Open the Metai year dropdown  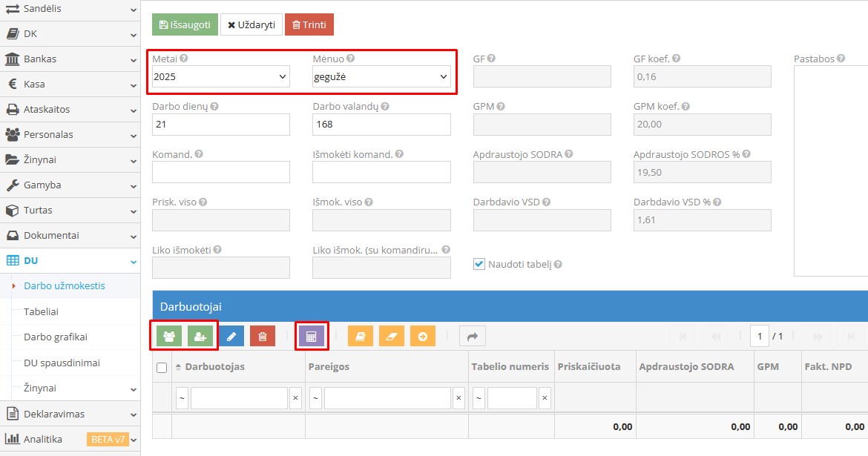[220, 76]
